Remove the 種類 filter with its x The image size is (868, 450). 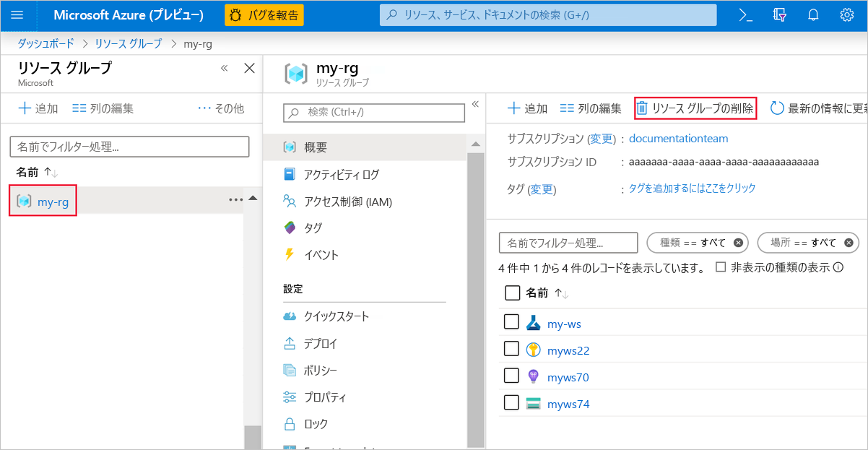click(x=738, y=242)
